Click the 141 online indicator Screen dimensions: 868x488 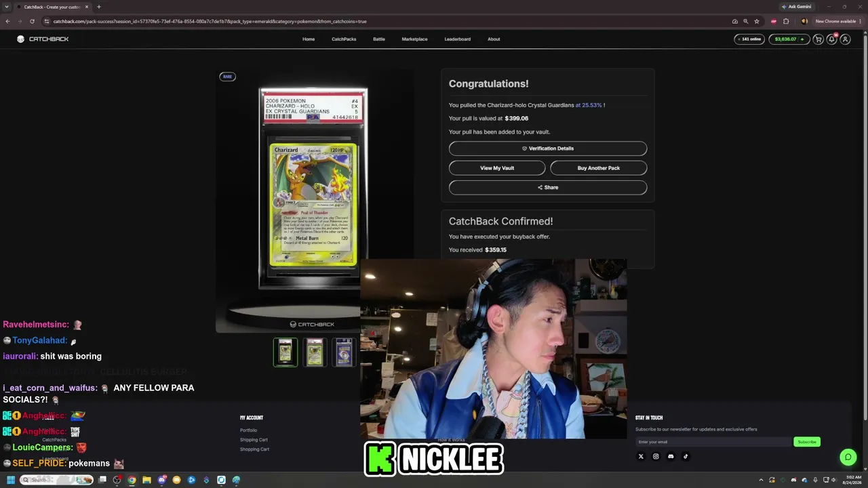[x=749, y=39]
